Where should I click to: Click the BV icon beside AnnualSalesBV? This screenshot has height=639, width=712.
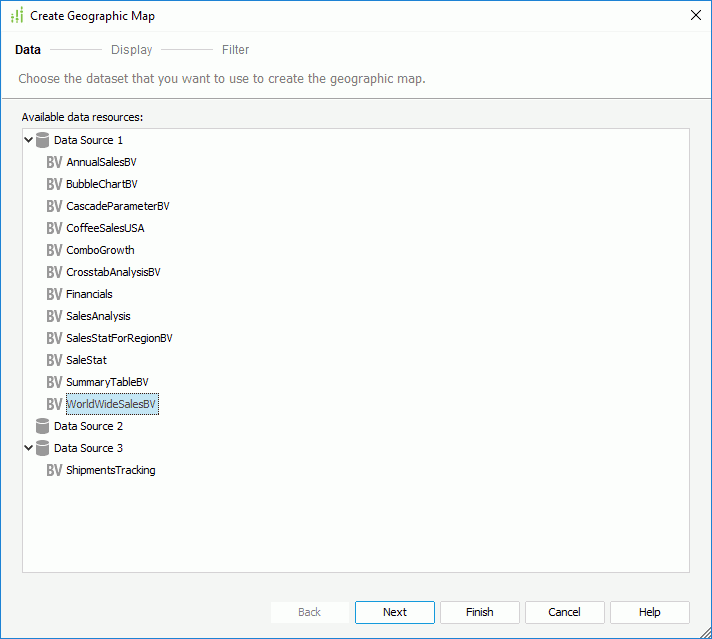[x=54, y=162]
